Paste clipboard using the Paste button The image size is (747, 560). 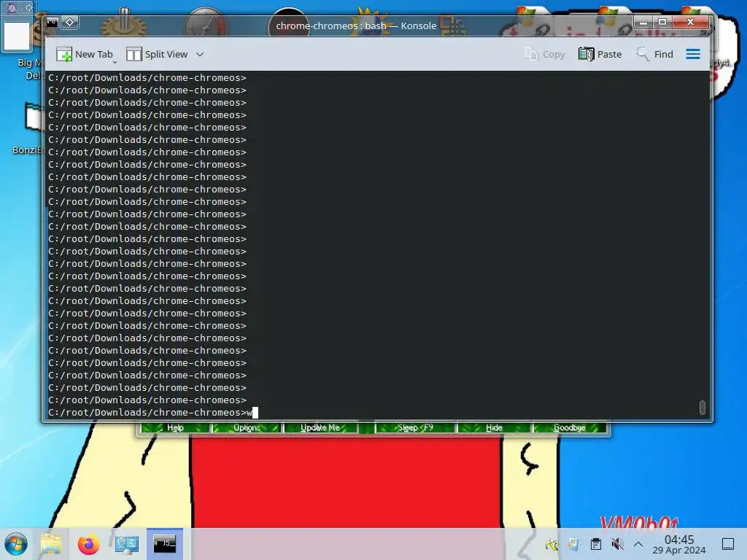pyautogui.click(x=600, y=54)
